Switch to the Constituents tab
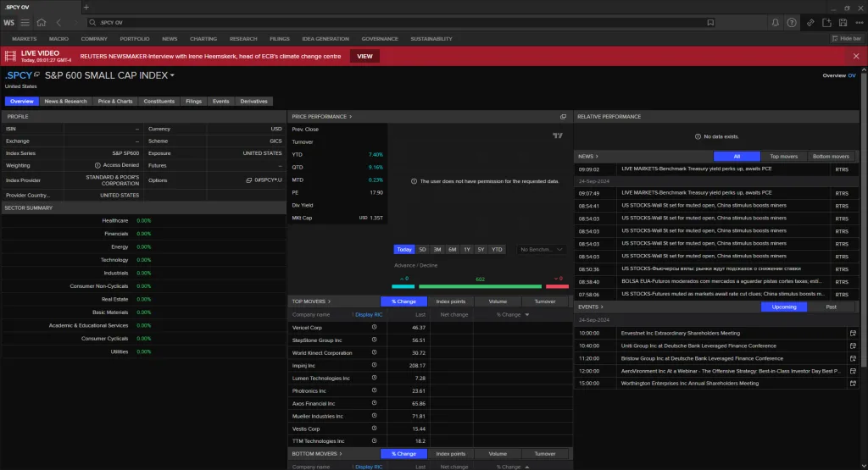This screenshot has width=868, height=470. 159,101
